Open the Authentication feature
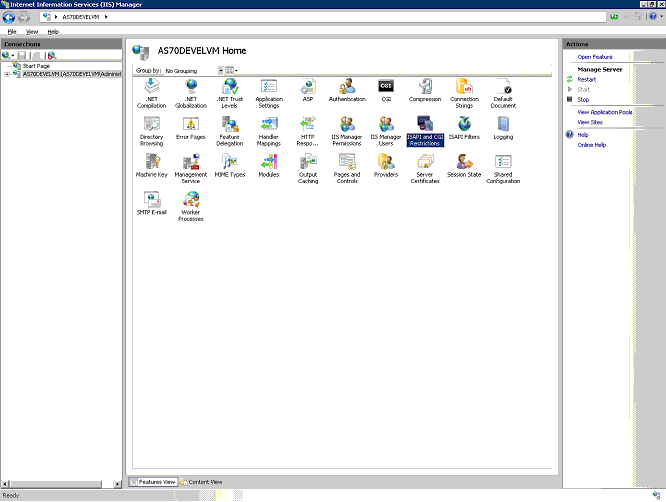Screen dimensions: 666x502 [x=347, y=90]
